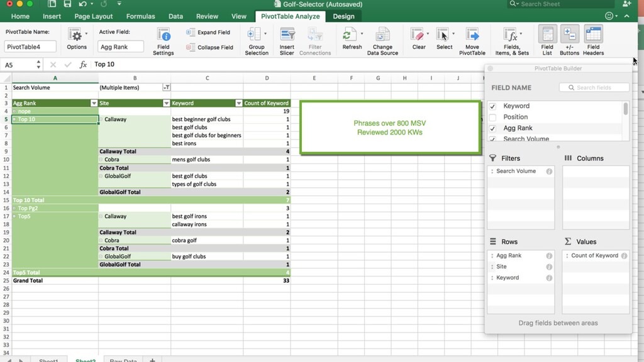Open the Search Volume filter dropdown in B1

[x=166, y=87]
